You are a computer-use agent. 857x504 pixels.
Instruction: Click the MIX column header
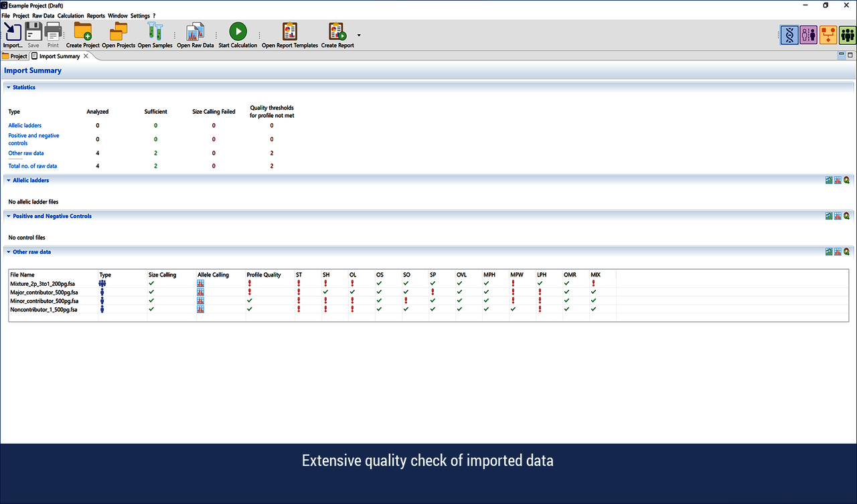pyautogui.click(x=596, y=275)
